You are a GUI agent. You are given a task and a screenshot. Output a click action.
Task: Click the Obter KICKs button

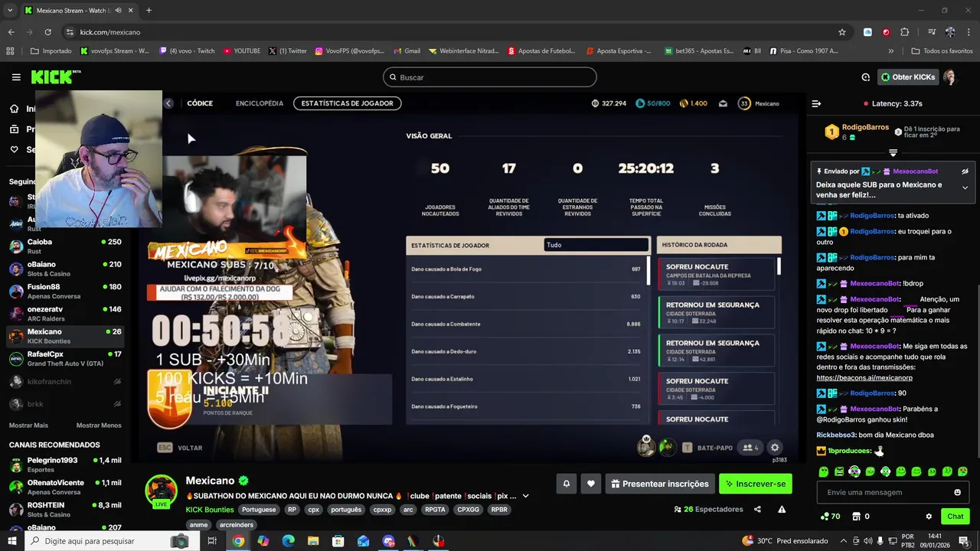pos(908,77)
